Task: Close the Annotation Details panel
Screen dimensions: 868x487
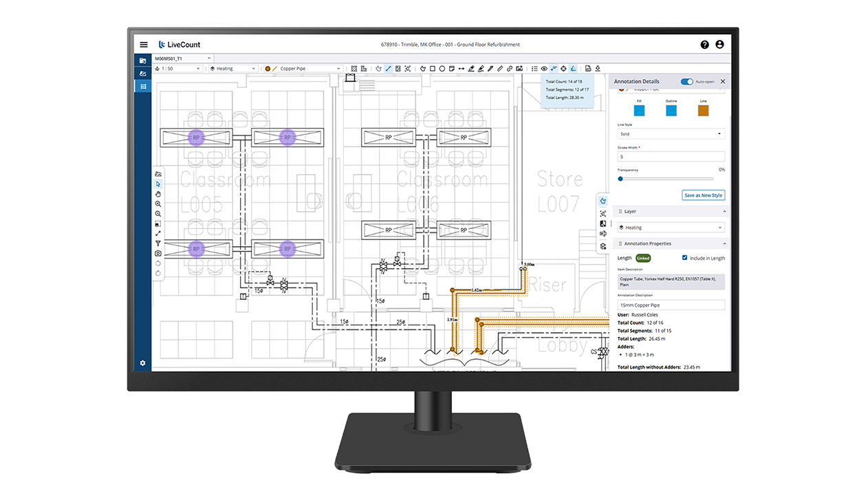Action: pos(723,81)
